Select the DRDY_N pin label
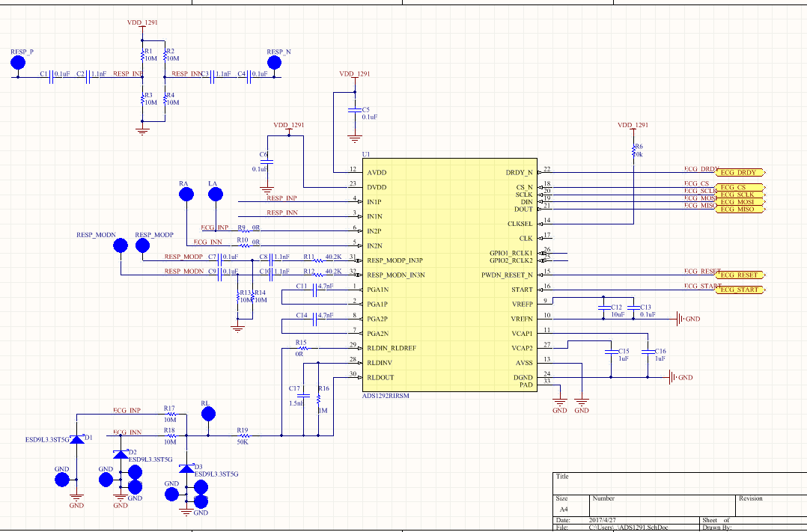 520,173
